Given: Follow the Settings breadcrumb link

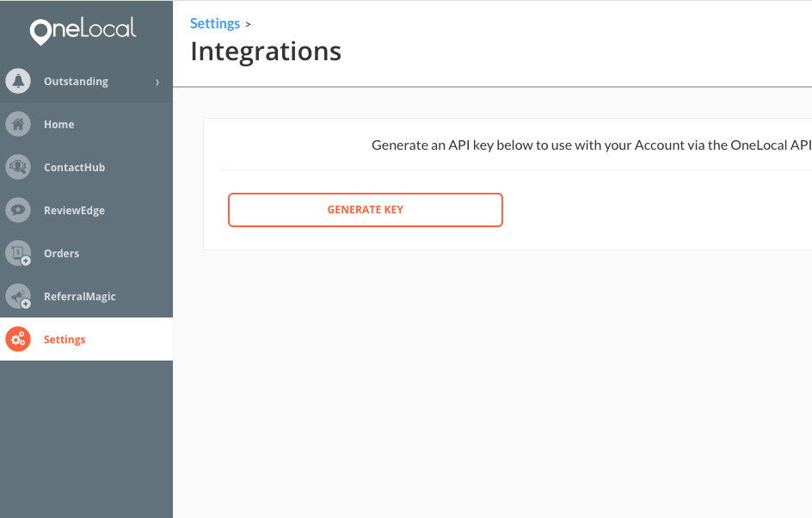Looking at the screenshot, I should [x=215, y=24].
